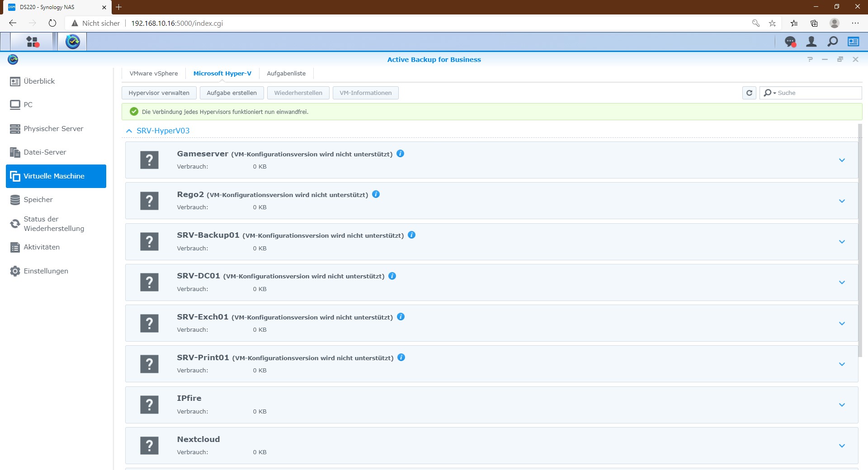Open Speicher in the sidebar

click(56, 200)
